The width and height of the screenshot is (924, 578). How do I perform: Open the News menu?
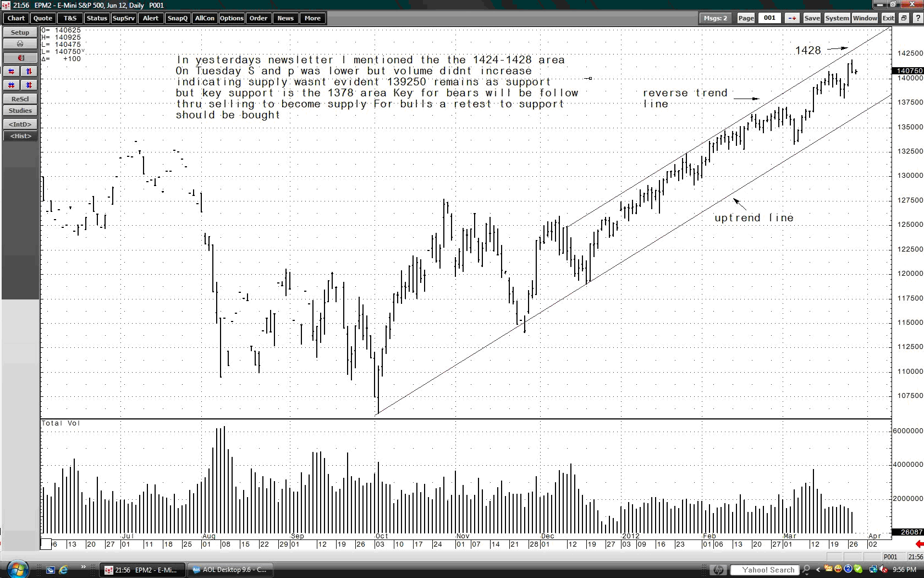pos(285,18)
